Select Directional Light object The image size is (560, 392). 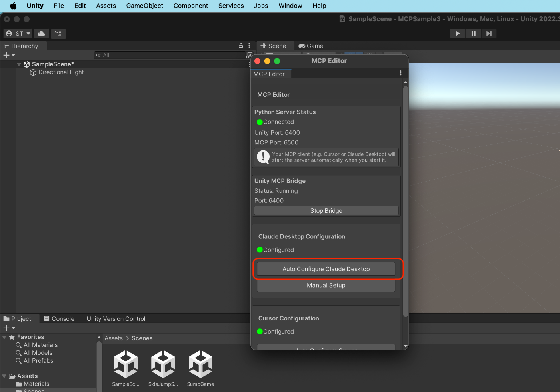(61, 72)
